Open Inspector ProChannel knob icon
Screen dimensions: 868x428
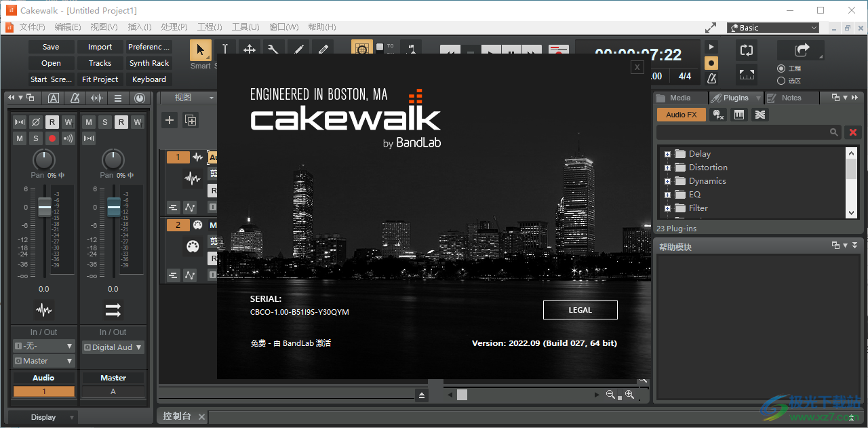pos(139,98)
